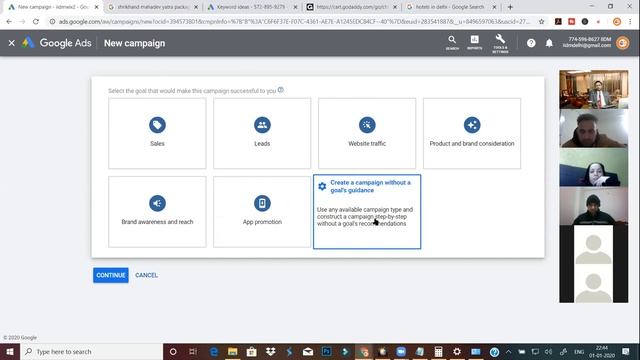Screen dimensions: 640x360
Task: Click the CONTINUE button
Action: coord(111,275)
